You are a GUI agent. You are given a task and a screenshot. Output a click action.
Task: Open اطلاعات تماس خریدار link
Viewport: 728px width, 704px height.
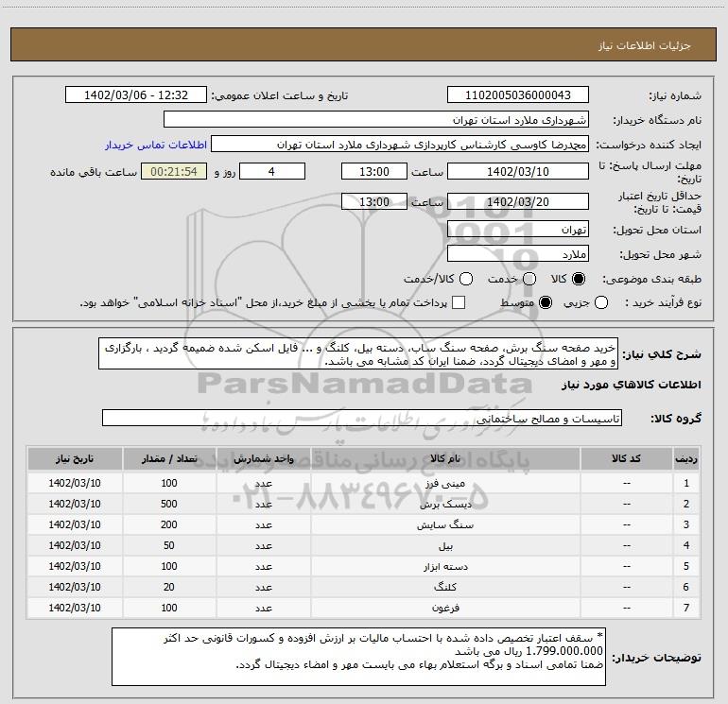pos(156,145)
